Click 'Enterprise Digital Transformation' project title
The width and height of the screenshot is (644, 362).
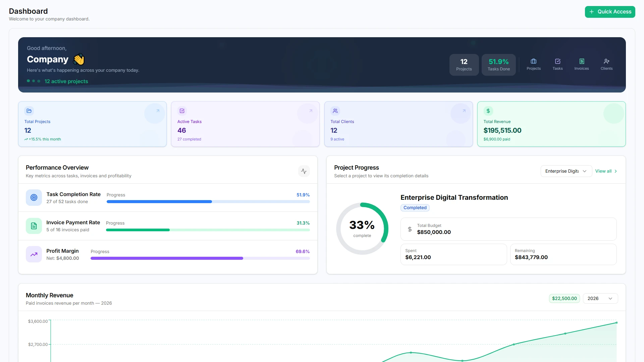pos(454,197)
